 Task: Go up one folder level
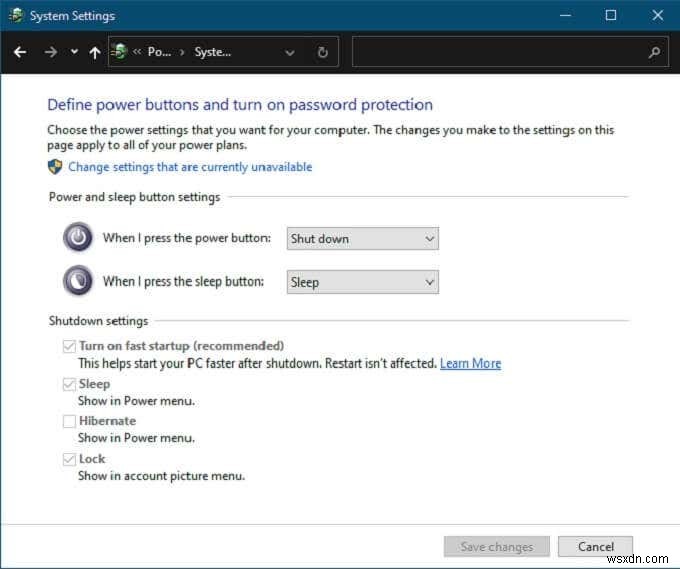95,52
